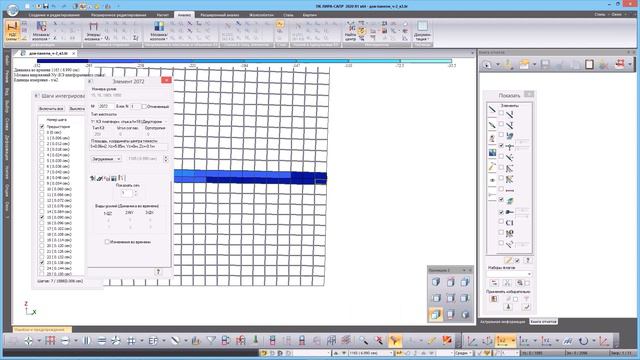This screenshot has height=360, width=640.
Task: Toggle checkbox beside red dimension line icon
Action: [x=501, y=189]
